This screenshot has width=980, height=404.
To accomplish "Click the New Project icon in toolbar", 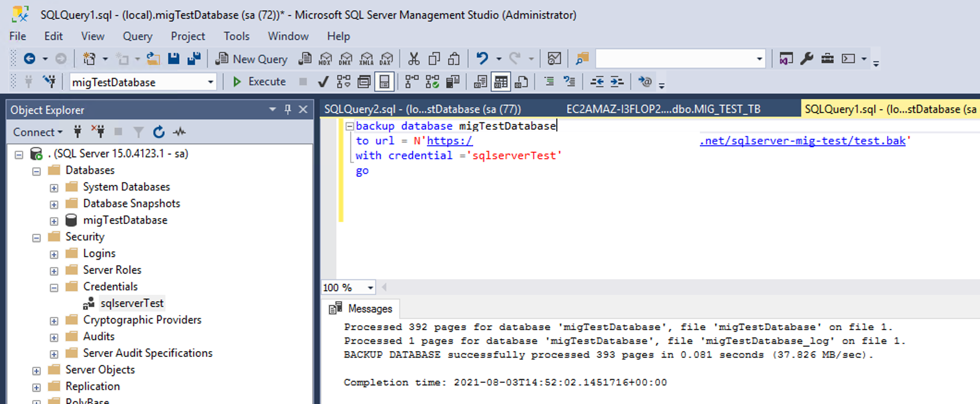I will coord(89,59).
